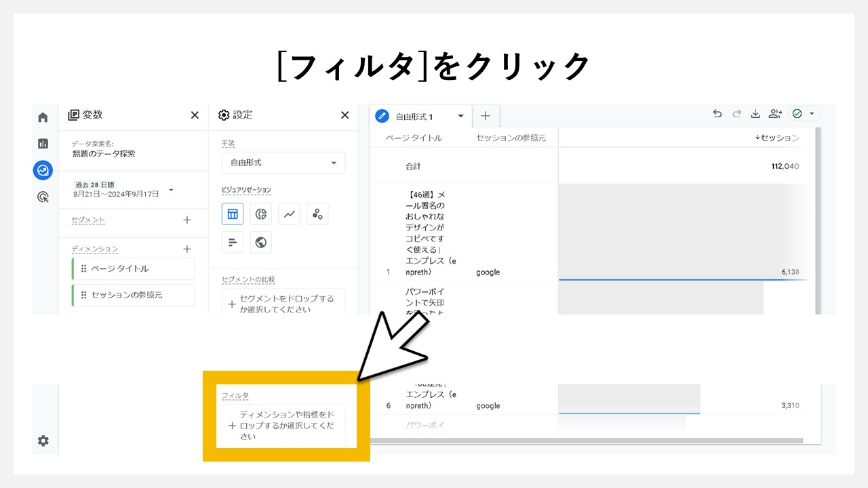868x488 pixels.
Task: Expand the 自由形式 technique dropdown
Action: [283, 163]
